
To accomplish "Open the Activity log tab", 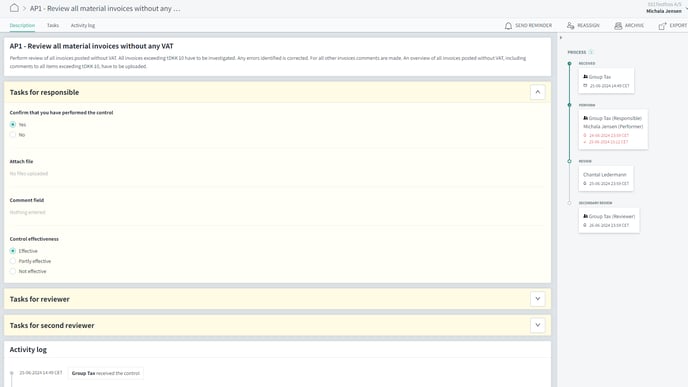I will (83, 25).
